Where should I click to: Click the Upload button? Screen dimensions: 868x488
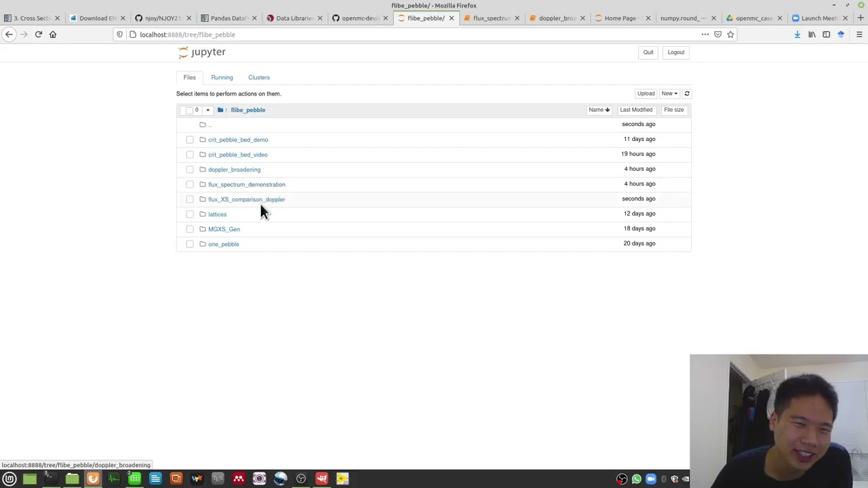pyautogui.click(x=646, y=94)
